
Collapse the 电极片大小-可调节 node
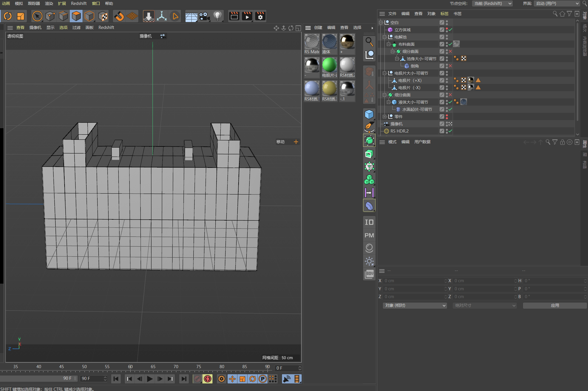(x=384, y=73)
